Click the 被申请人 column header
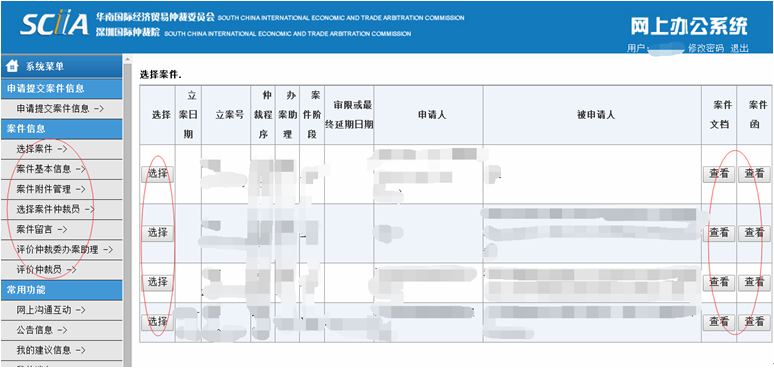 pos(592,115)
